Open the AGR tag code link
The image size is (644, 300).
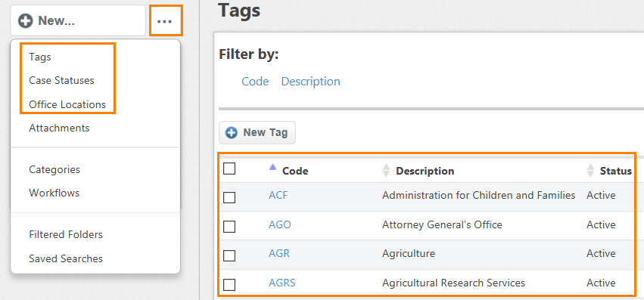pos(279,253)
